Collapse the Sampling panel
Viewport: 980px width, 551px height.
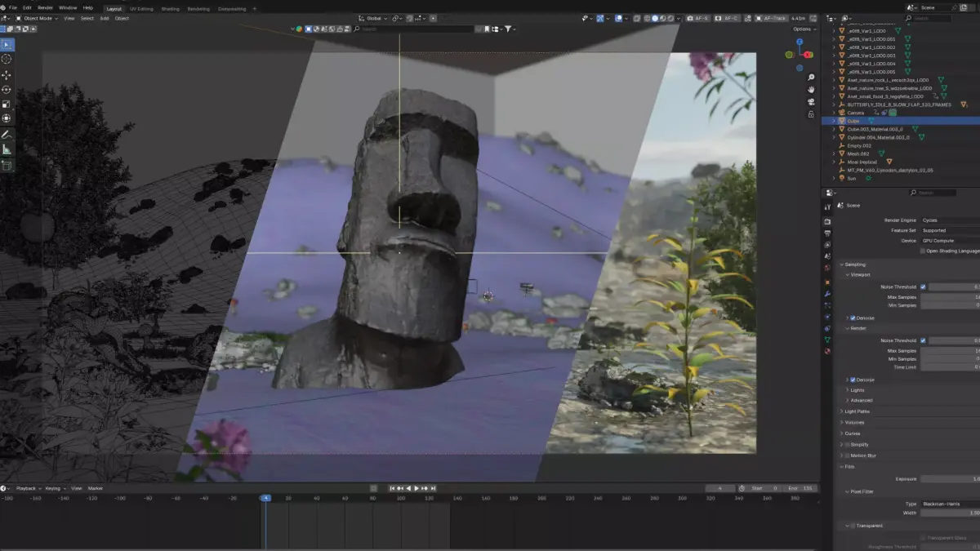coord(853,264)
